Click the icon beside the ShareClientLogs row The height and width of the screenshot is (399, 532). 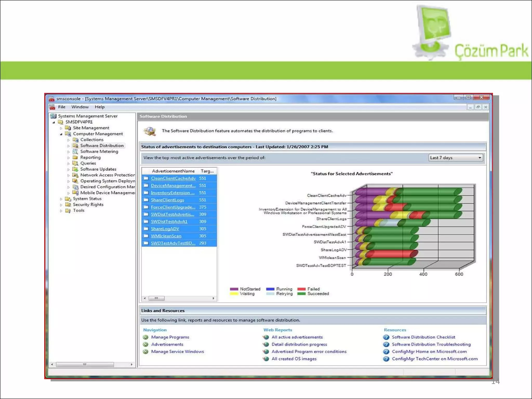point(146,200)
